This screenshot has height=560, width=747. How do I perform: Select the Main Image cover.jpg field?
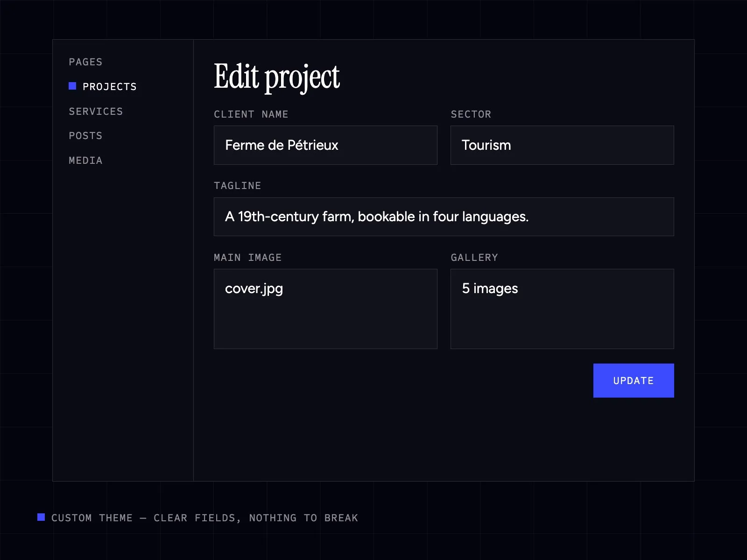325,309
